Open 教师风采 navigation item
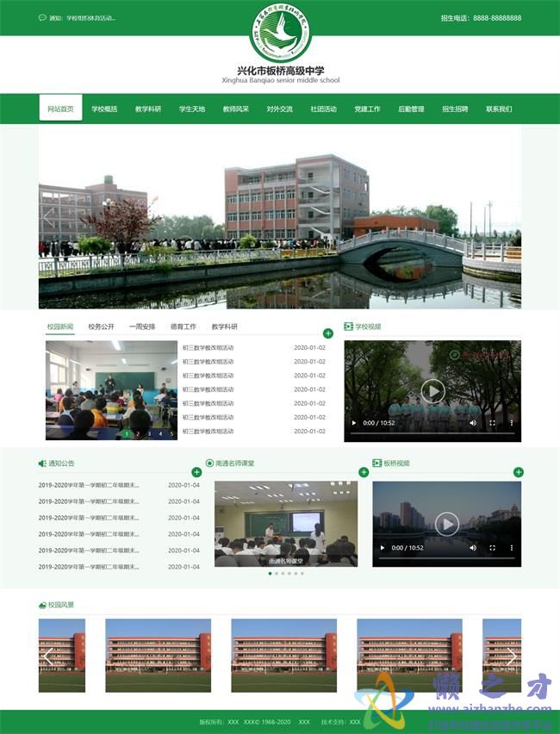Image resolution: width=560 pixels, height=734 pixels. (x=236, y=109)
